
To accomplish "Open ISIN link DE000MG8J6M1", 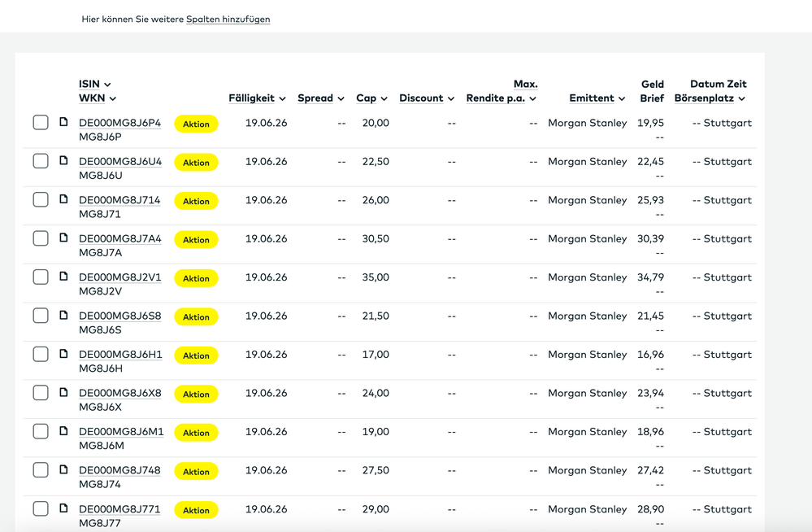I will (121, 432).
